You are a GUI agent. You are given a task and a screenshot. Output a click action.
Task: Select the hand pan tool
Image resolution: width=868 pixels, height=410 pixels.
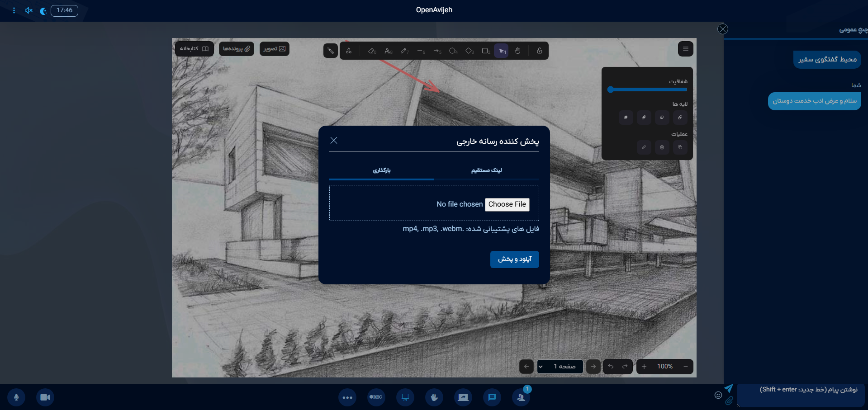(x=517, y=51)
